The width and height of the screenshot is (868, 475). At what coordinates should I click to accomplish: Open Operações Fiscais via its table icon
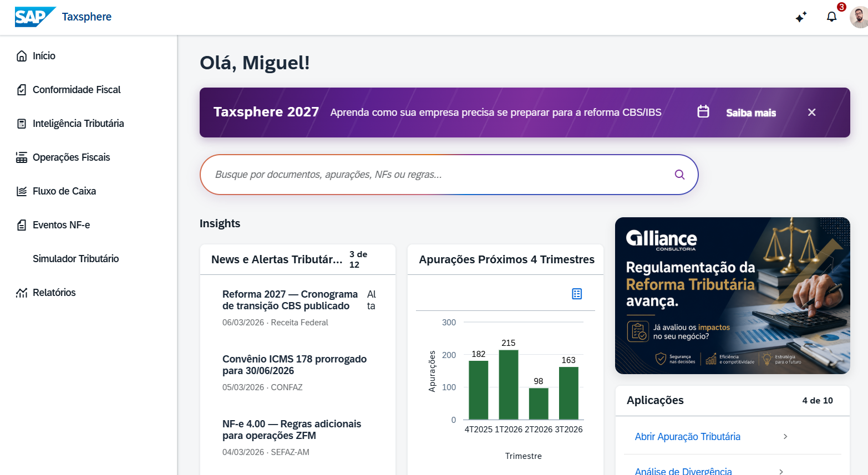click(x=22, y=157)
